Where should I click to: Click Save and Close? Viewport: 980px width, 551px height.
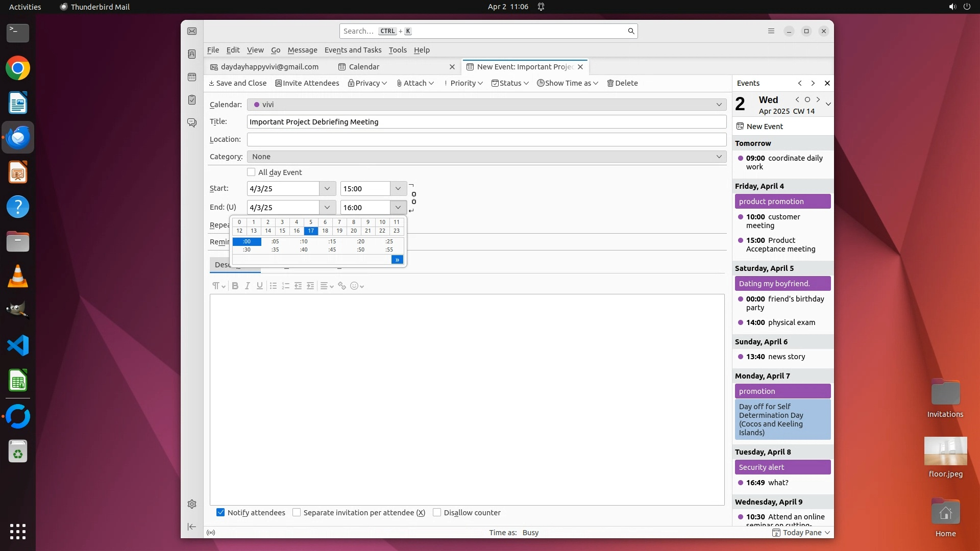pos(238,83)
